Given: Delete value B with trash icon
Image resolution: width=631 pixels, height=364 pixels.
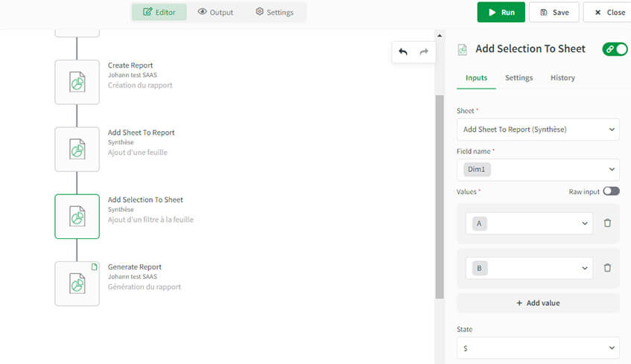Looking at the screenshot, I should click(x=607, y=267).
